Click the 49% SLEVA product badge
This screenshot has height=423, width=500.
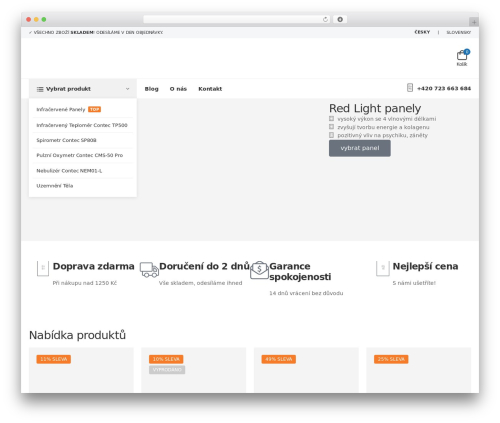click(278, 359)
